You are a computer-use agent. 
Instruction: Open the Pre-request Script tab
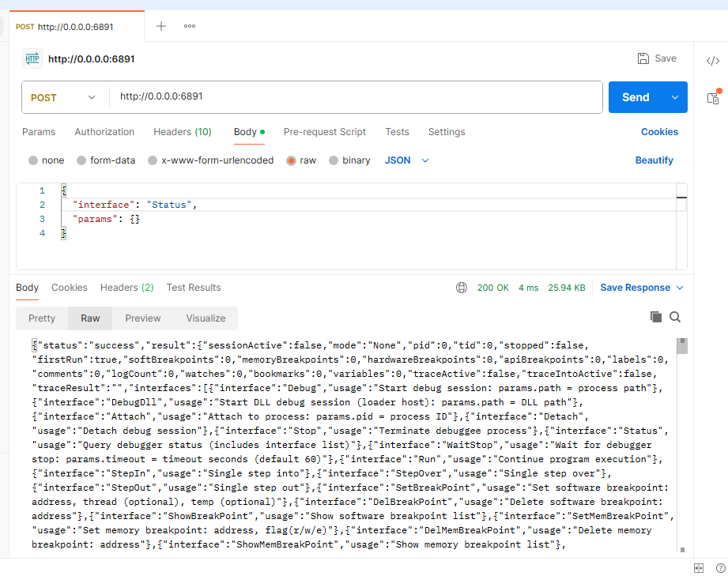coord(325,132)
